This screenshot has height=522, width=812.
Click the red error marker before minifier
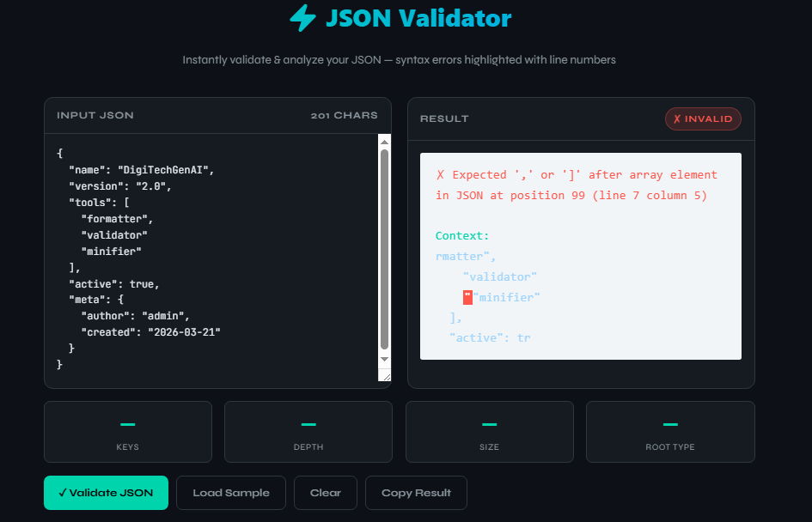click(467, 297)
